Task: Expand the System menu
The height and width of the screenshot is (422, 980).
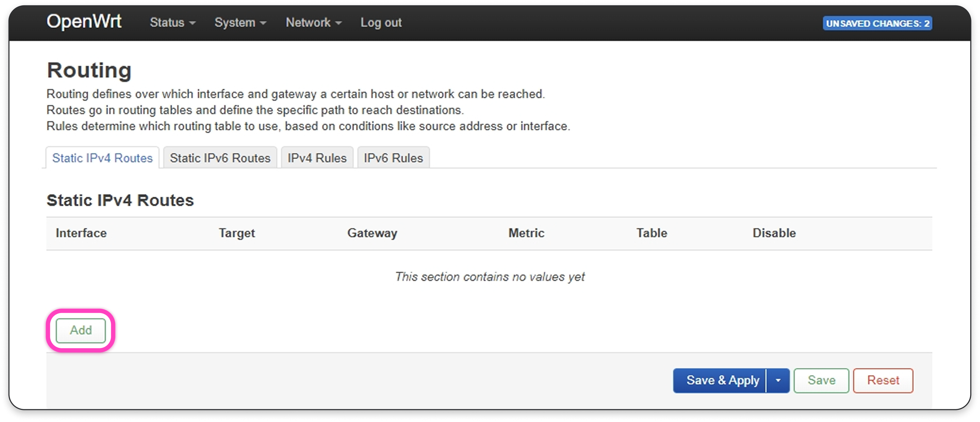Action: pos(240,23)
